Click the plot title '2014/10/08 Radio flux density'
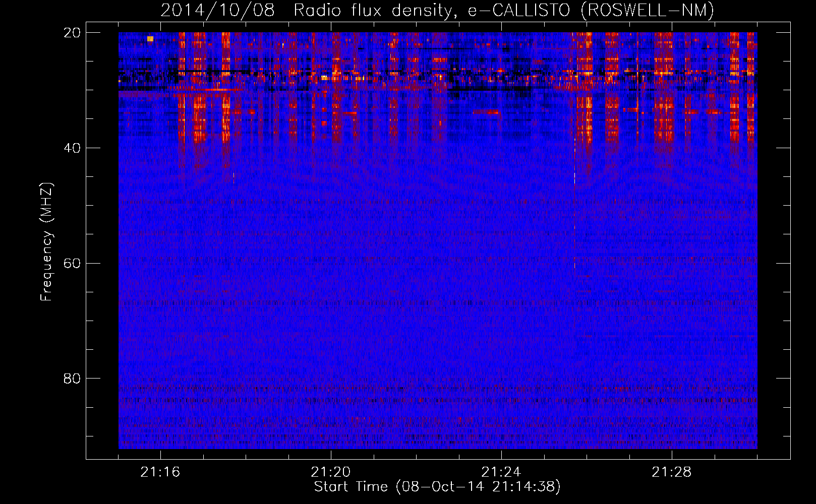This screenshot has width=816, height=504. click(438, 10)
